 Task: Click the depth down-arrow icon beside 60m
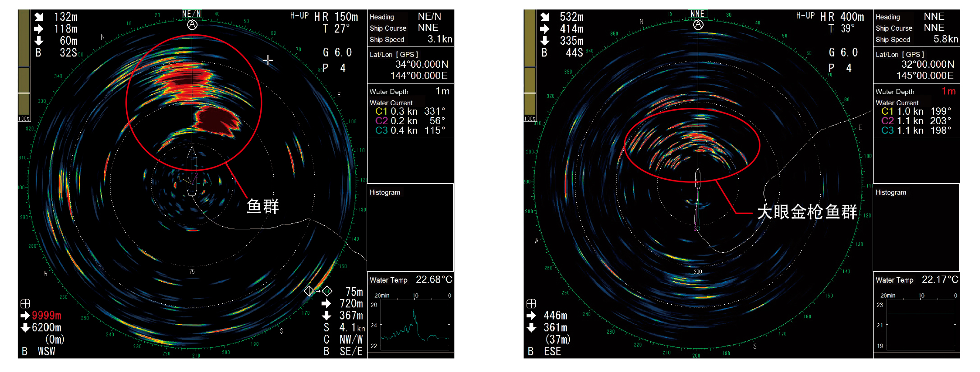click(x=39, y=41)
